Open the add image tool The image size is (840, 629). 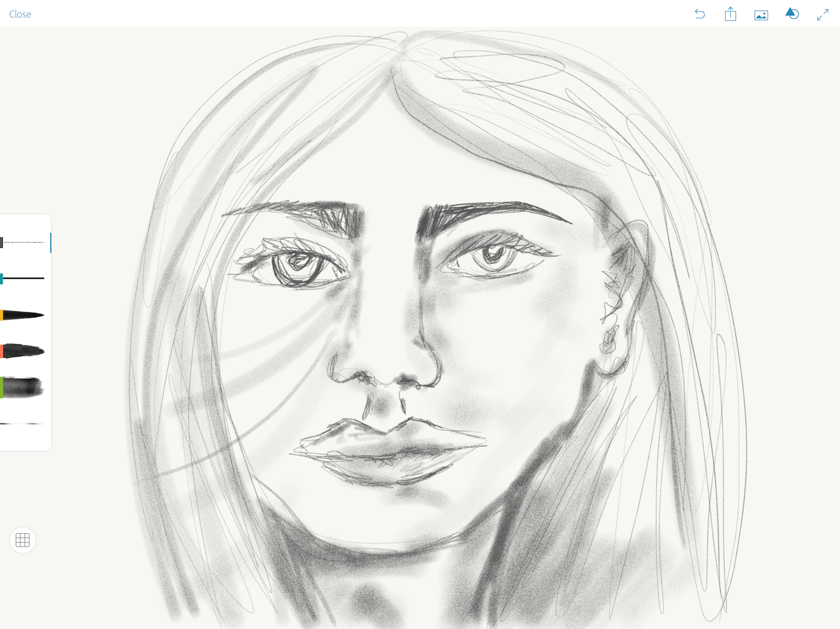tap(760, 14)
